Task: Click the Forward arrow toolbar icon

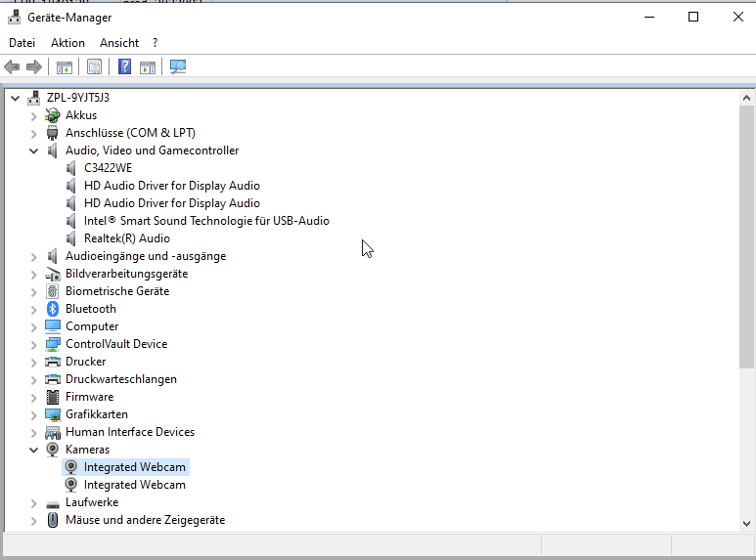Action: point(34,67)
